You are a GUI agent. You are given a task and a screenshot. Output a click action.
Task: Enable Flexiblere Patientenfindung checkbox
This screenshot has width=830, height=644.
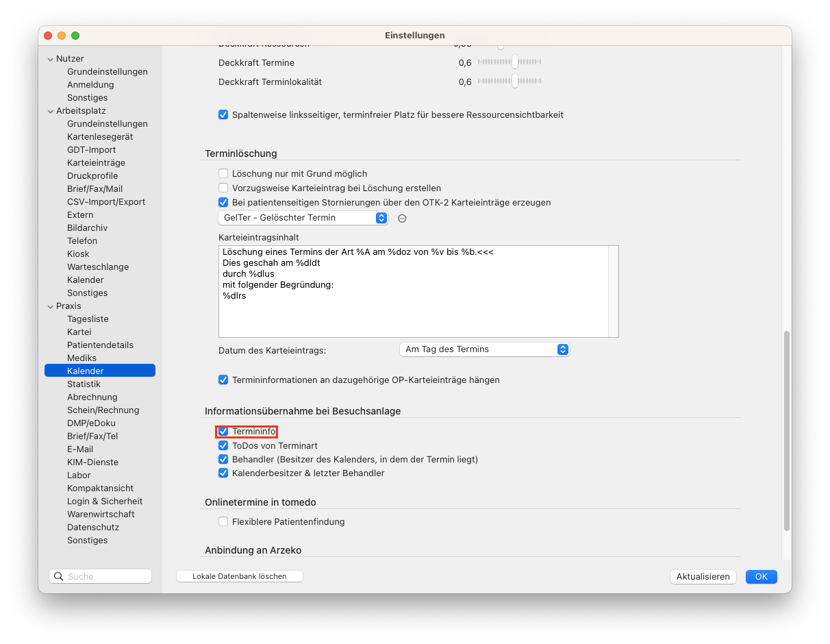click(x=223, y=522)
